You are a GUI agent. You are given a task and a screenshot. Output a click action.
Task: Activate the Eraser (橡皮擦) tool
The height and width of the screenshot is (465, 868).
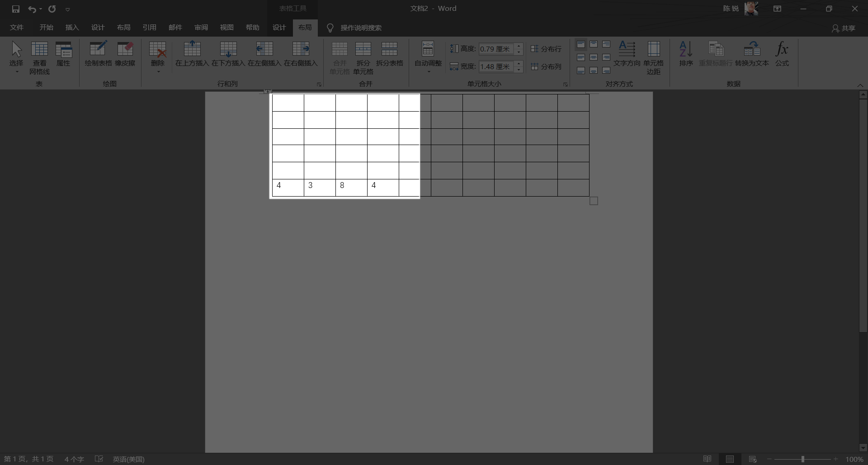(125, 54)
